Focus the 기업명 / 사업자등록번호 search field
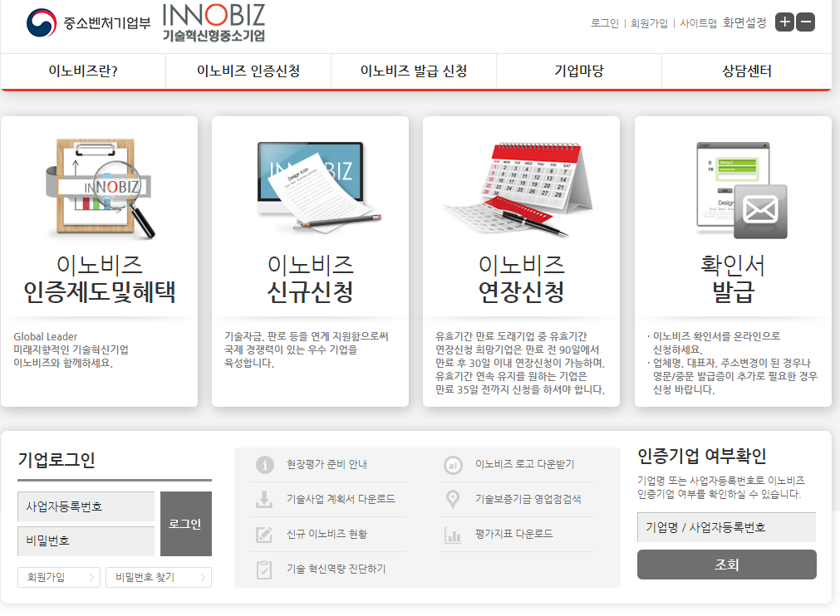 726,528
